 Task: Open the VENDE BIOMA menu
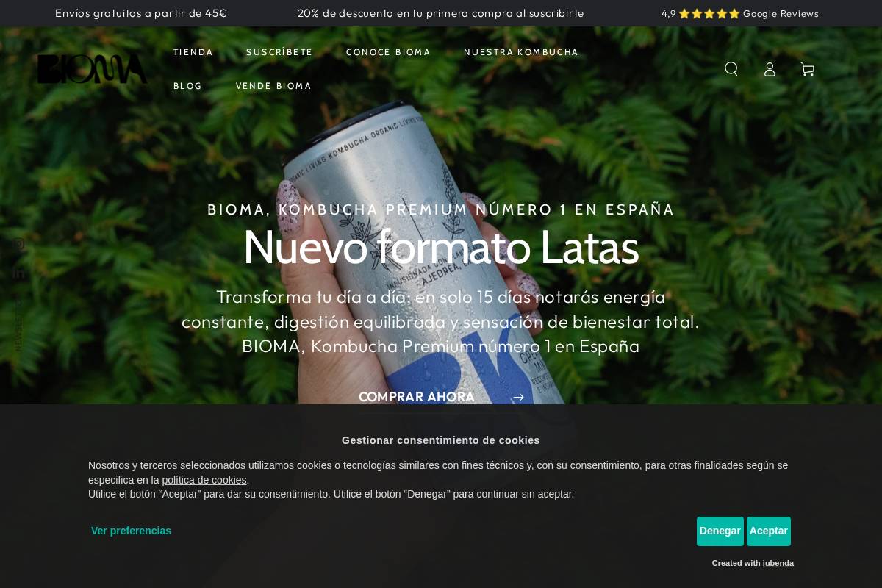[x=273, y=86]
